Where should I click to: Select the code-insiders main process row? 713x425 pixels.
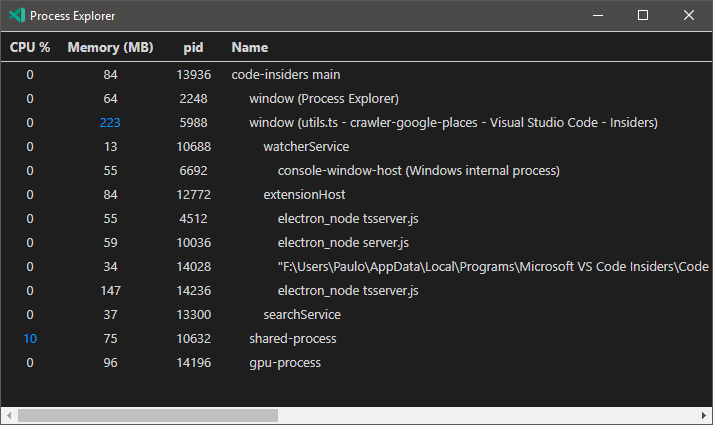coord(356,75)
